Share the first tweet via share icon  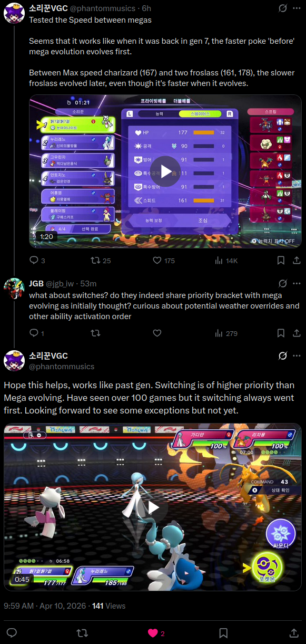pos(297,260)
